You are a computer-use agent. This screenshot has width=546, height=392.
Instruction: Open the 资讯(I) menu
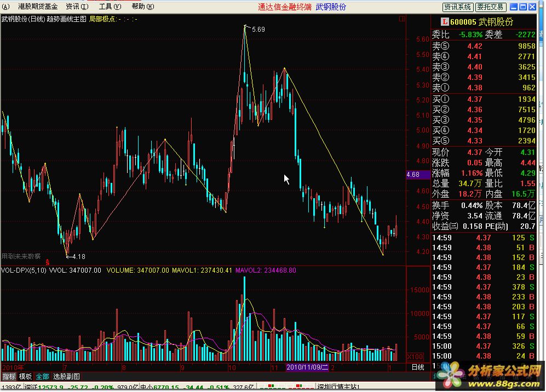[x=77, y=7]
